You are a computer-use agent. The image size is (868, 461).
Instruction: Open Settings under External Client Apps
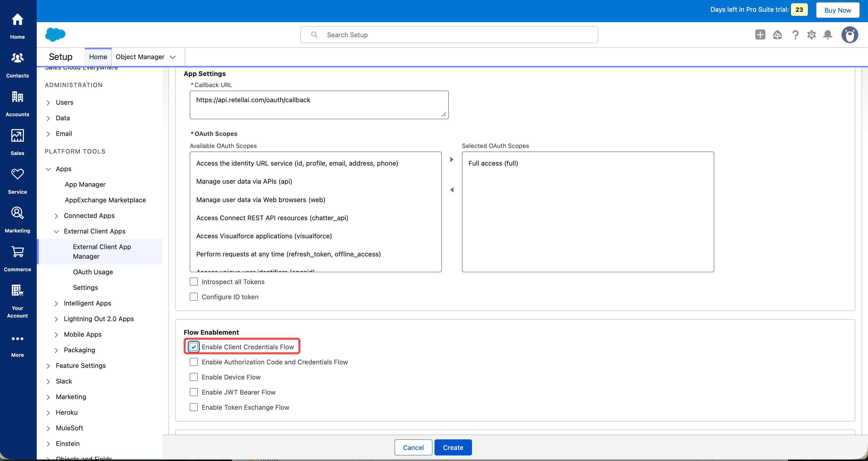pyautogui.click(x=85, y=287)
